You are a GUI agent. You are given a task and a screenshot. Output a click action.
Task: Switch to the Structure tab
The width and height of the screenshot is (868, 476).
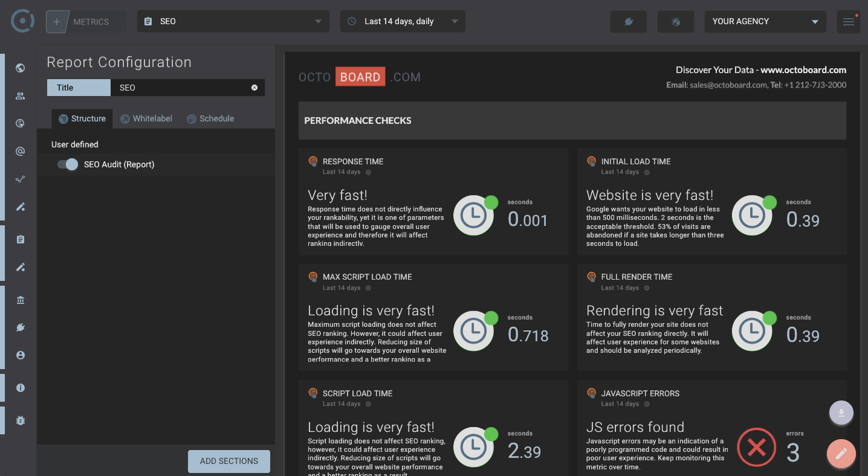click(x=82, y=118)
